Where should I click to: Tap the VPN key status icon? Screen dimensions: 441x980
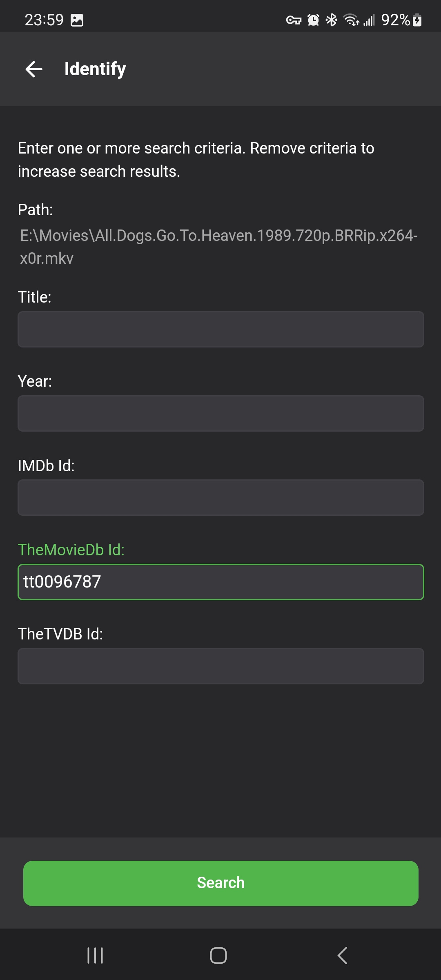click(293, 20)
